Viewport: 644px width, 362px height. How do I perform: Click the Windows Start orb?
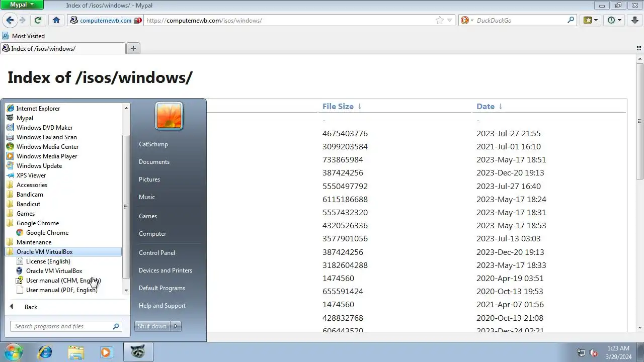tap(14, 352)
